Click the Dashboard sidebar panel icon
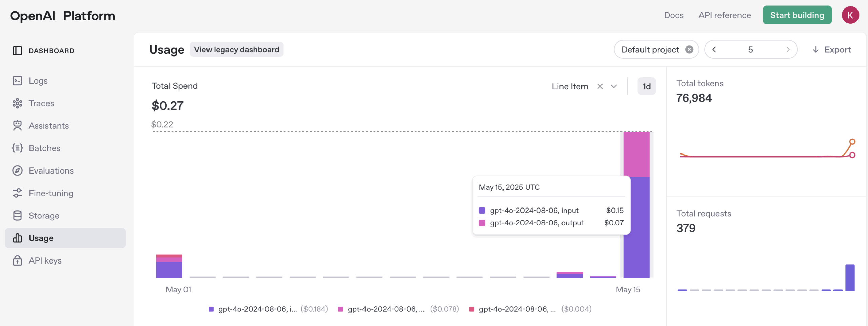The image size is (868, 326). [17, 51]
